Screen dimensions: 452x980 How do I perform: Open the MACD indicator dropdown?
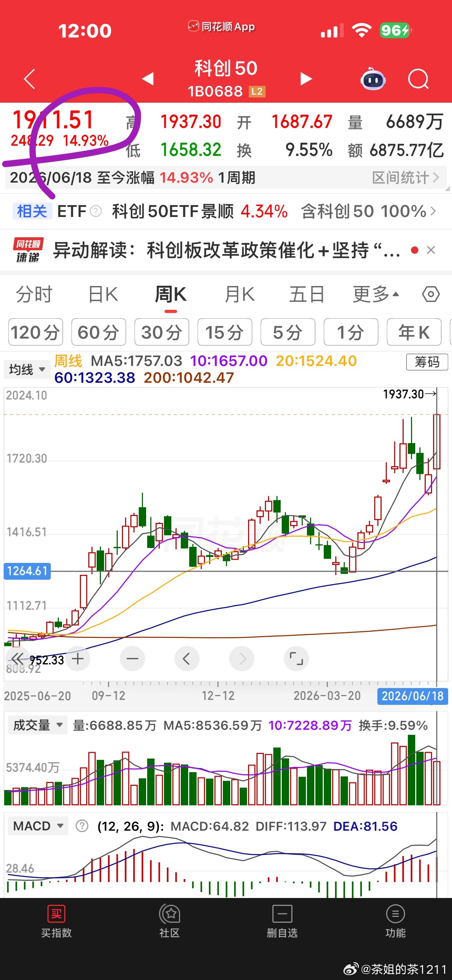[x=38, y=826]
